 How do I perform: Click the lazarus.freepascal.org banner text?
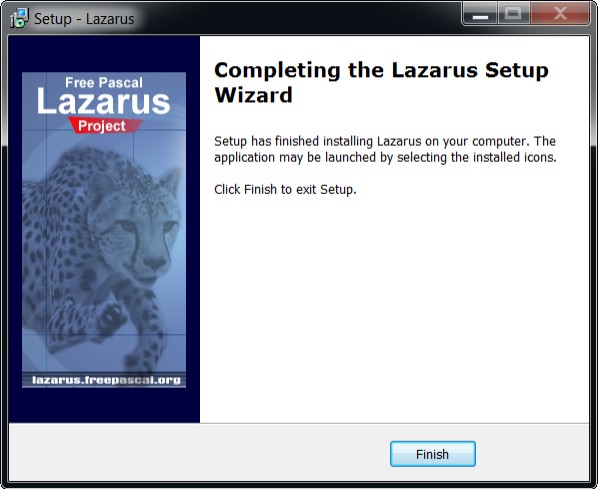click(x=106, y=380)
